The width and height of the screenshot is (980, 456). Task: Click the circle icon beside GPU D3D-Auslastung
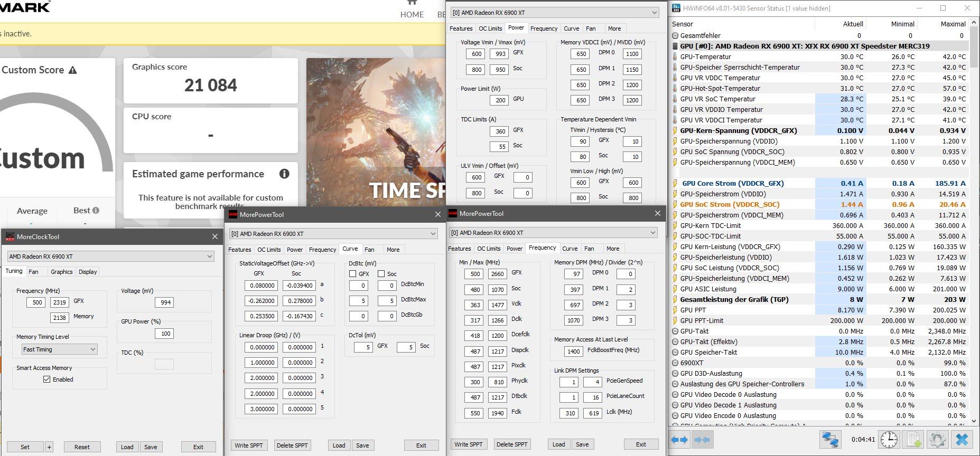(x=675, y=373)
